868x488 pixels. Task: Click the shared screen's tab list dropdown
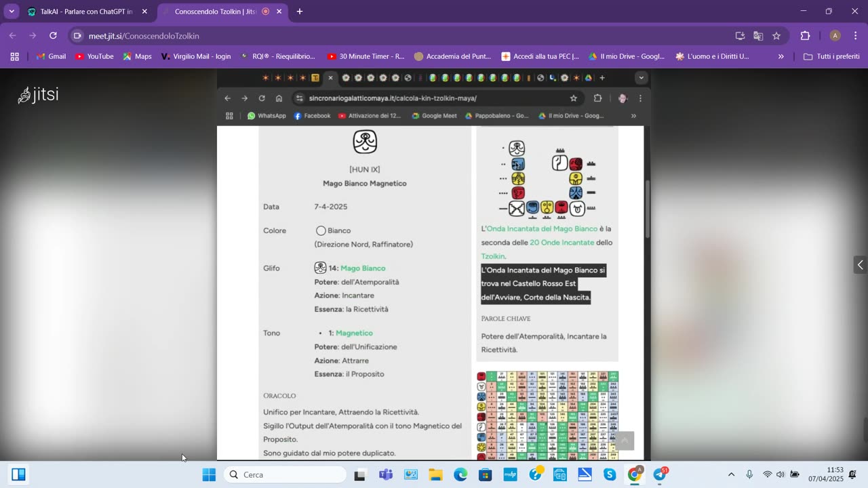641,78
